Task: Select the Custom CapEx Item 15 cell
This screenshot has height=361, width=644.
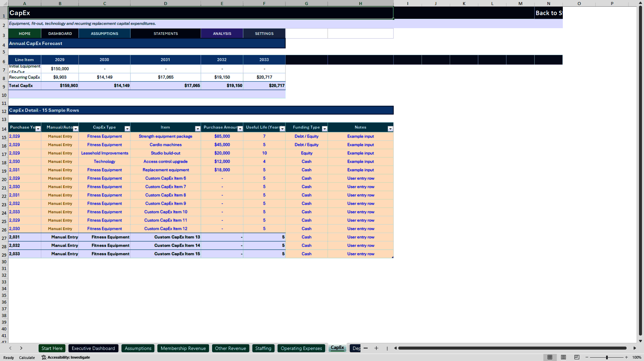Action: point(166,254)
